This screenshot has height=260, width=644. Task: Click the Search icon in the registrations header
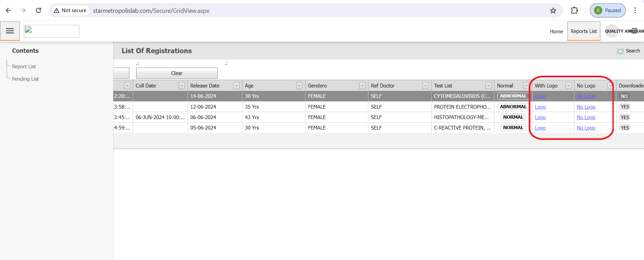pos(620,51)
